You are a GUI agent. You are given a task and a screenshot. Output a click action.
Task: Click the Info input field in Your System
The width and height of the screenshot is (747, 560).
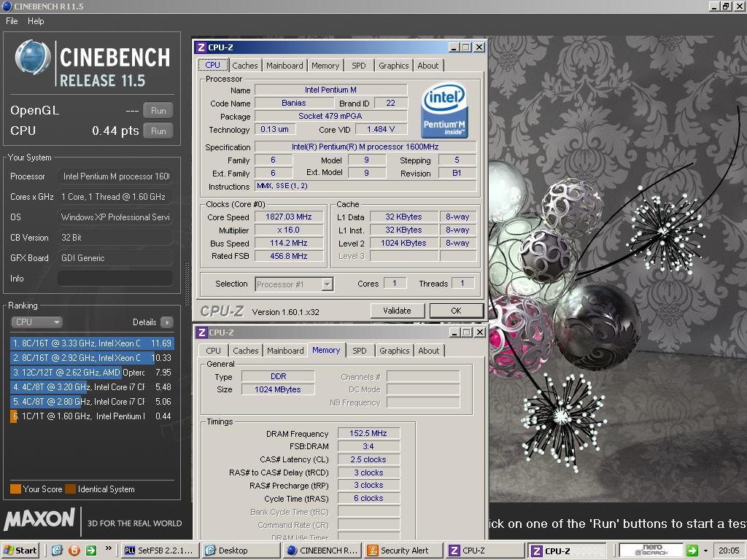(x=115, y=279)
